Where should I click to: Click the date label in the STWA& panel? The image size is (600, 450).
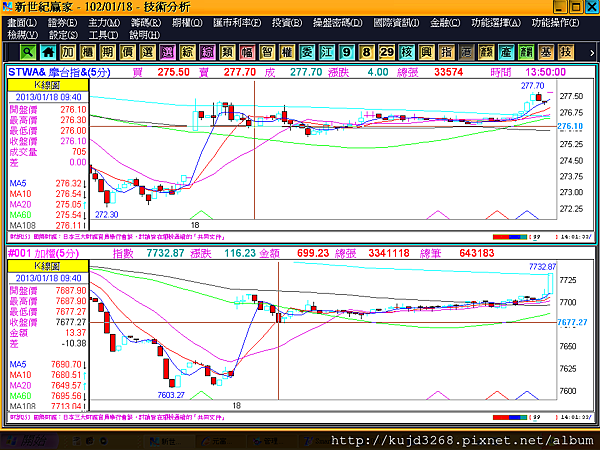pos(48,97)
